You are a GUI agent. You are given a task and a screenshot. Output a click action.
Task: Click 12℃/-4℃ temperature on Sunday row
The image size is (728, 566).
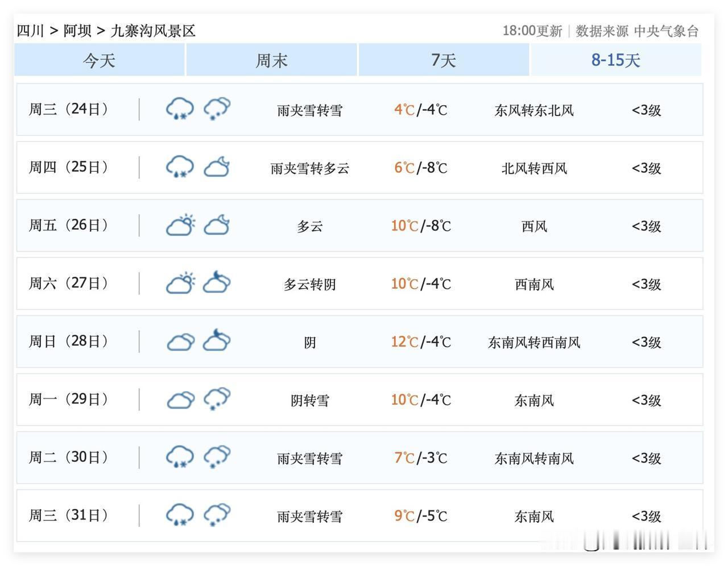420,342
